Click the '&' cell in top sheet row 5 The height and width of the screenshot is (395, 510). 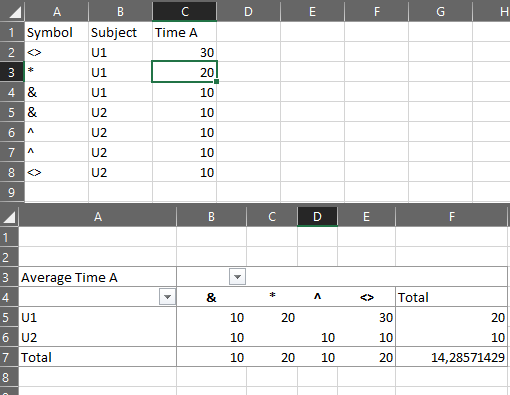(x=56, y=112)
